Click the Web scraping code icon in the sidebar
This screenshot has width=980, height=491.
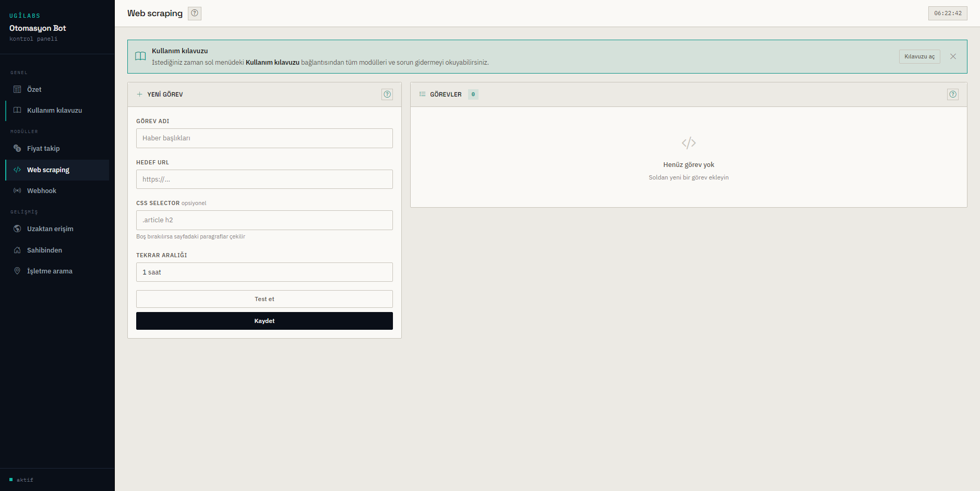coord(17,170)
